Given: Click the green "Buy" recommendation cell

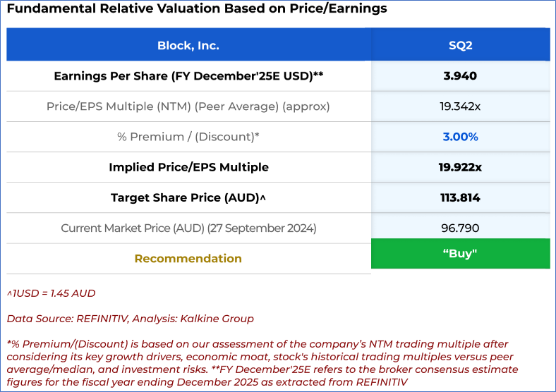Looking at the screenshot, I should (460, 254).
